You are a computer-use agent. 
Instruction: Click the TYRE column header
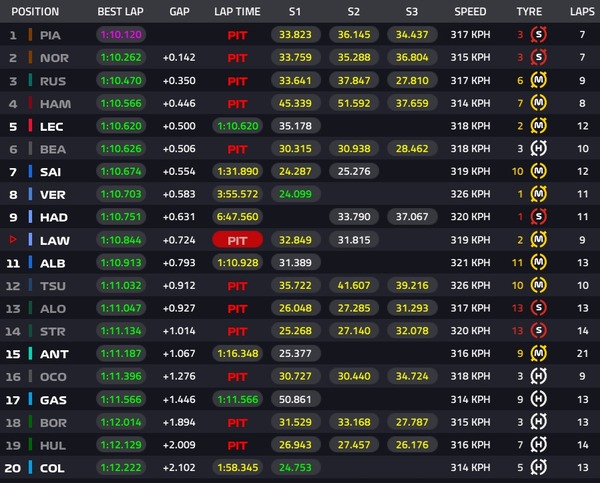529,12
